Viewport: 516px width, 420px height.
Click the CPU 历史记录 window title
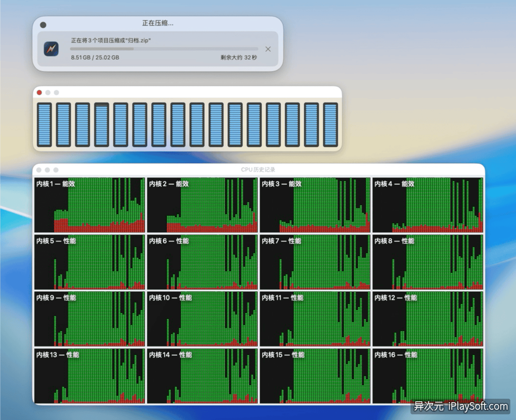click(x=258, y=170)
